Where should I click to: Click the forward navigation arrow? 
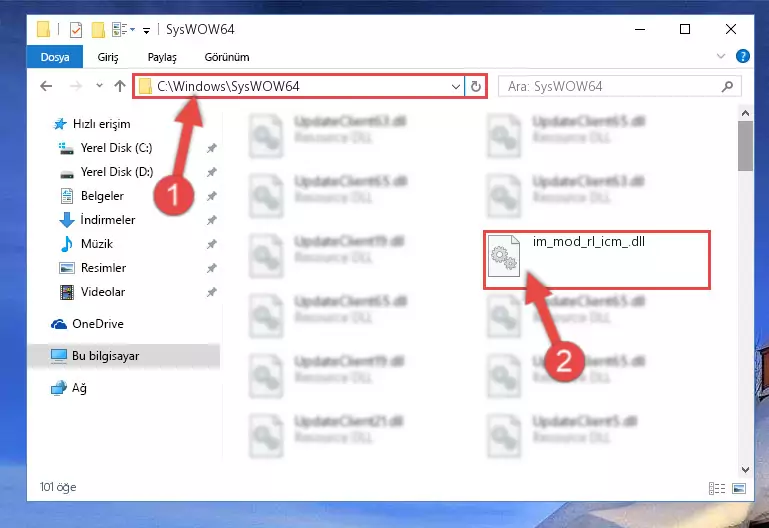click(x=76, y=86)
